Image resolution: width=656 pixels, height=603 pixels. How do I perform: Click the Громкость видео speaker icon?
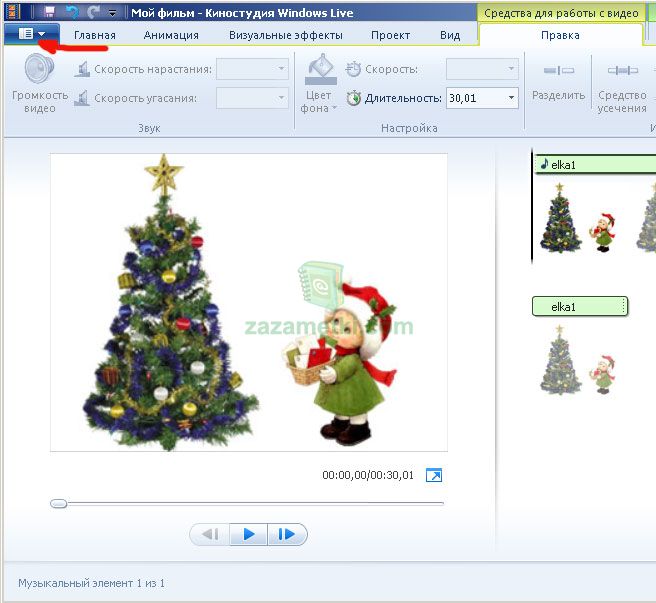tap(39, 68)
